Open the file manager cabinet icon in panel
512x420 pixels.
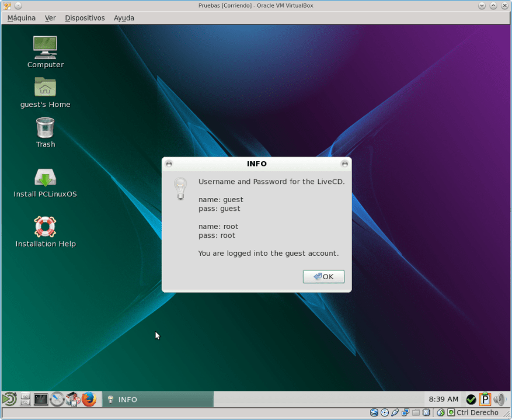(x=25, y=400)
